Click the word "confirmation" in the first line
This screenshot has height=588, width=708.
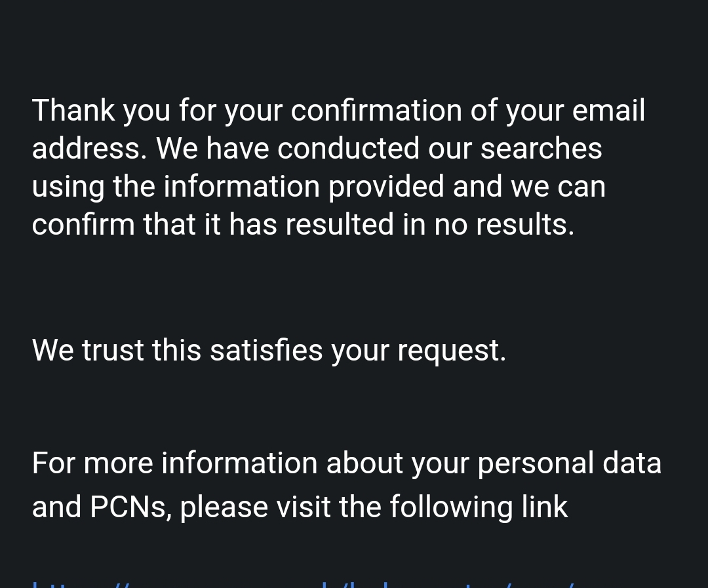pos(376,110)
